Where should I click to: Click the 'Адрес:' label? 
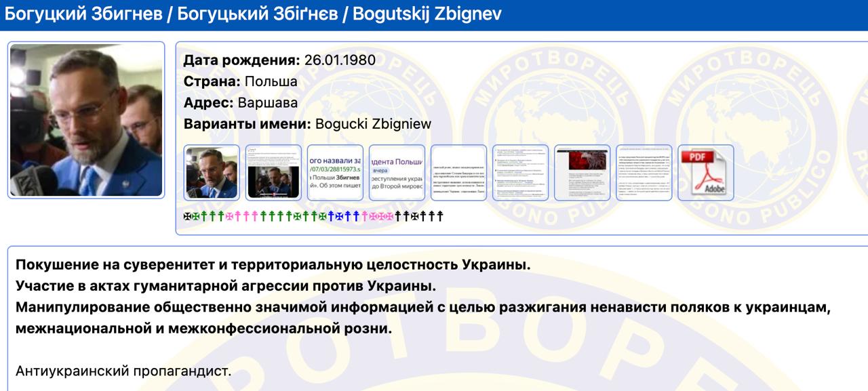coord(208,103)
